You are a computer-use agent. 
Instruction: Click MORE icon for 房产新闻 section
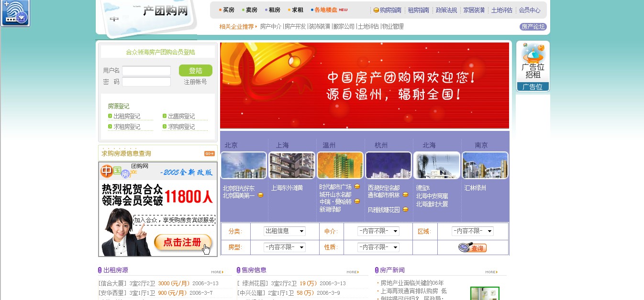coord(491,272)
